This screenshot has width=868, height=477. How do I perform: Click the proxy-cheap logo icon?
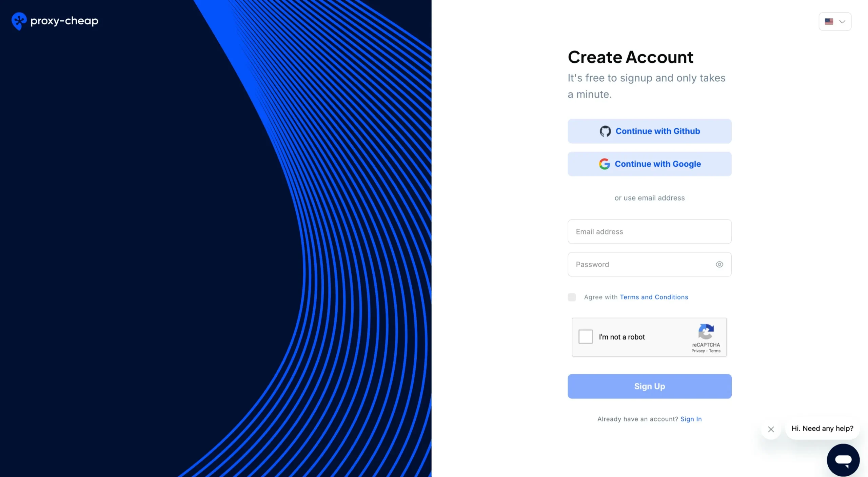19,21
